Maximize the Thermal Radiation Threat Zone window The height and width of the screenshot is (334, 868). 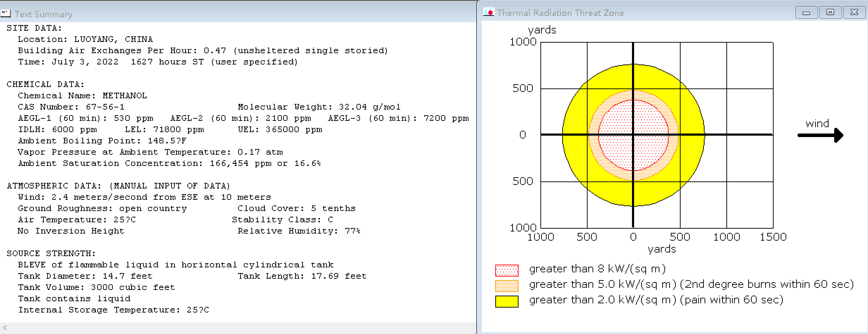click(x=830, y=12)
